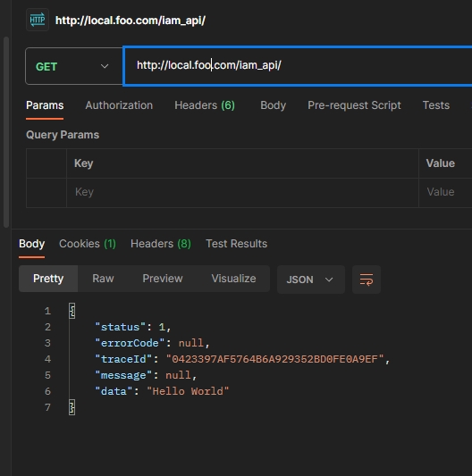472x476 pixels.
Task: Click the empty query param Key field
Action: click(242, 193)
